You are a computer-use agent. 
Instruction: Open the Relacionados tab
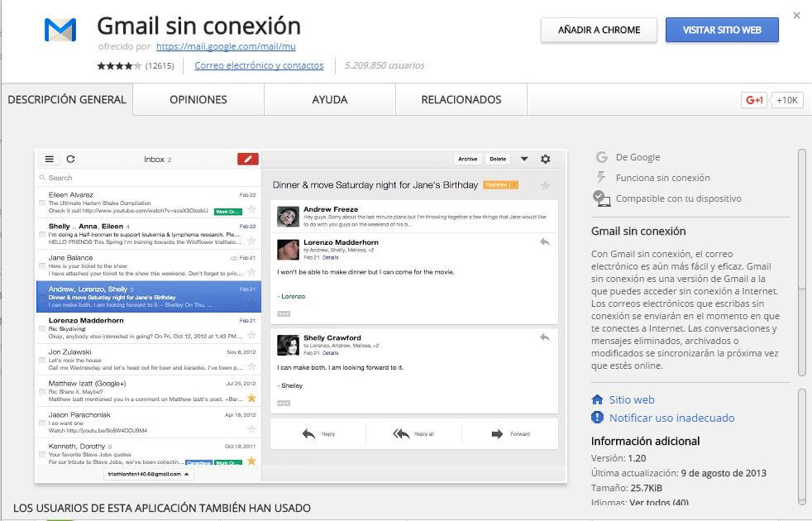pos(461,99)
